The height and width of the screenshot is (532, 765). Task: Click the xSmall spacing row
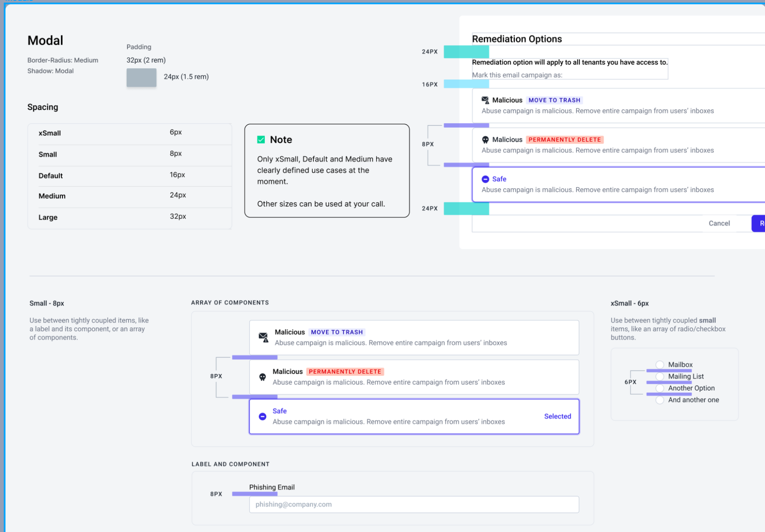(x=129, y=133)
